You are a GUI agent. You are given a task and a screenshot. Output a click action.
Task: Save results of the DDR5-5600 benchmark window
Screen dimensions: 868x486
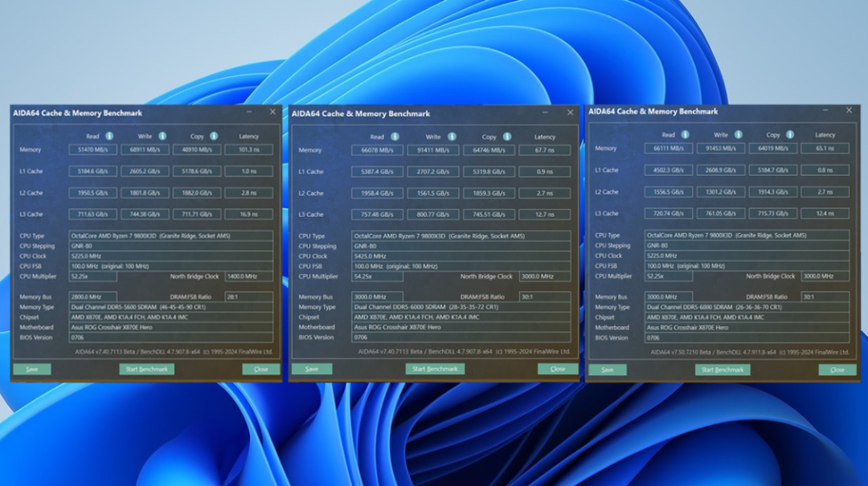[32, 369]
